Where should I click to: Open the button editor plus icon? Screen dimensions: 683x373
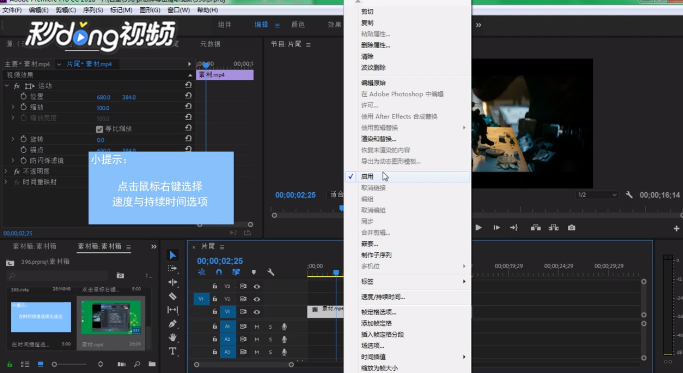point(676,228)
